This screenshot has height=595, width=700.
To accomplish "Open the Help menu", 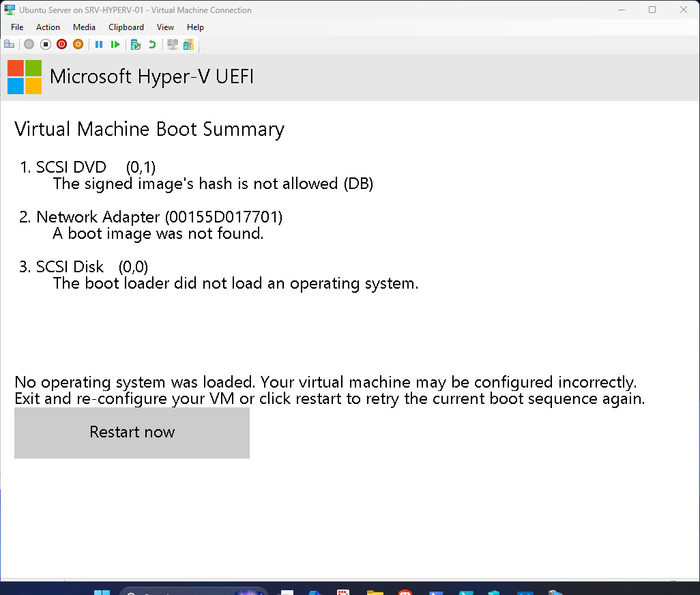I will (195, 27).
